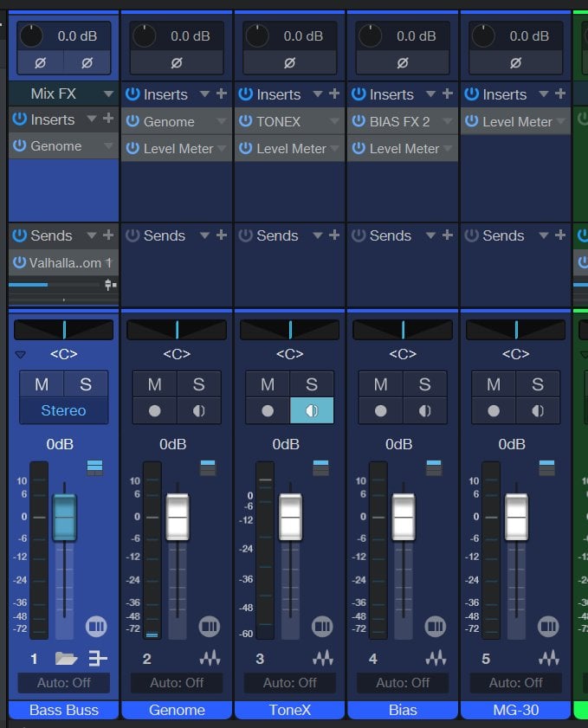Select Bass Buss channel name label

pyautogui.click(x=63, y=710)
